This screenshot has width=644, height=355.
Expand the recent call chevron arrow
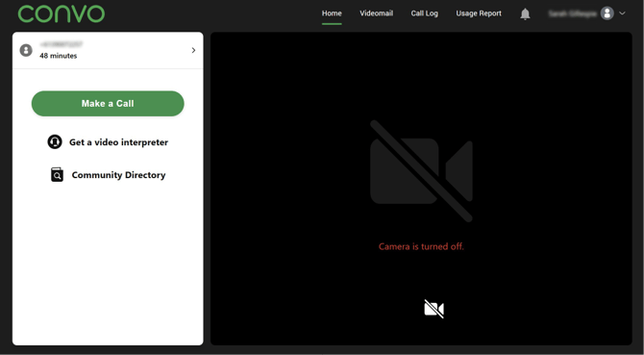tap(193, 50)
